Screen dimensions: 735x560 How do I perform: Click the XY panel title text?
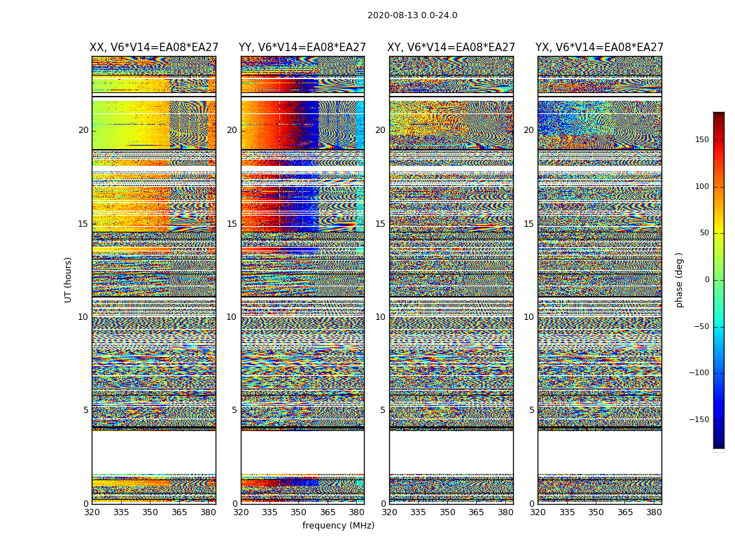click(451, 48)
